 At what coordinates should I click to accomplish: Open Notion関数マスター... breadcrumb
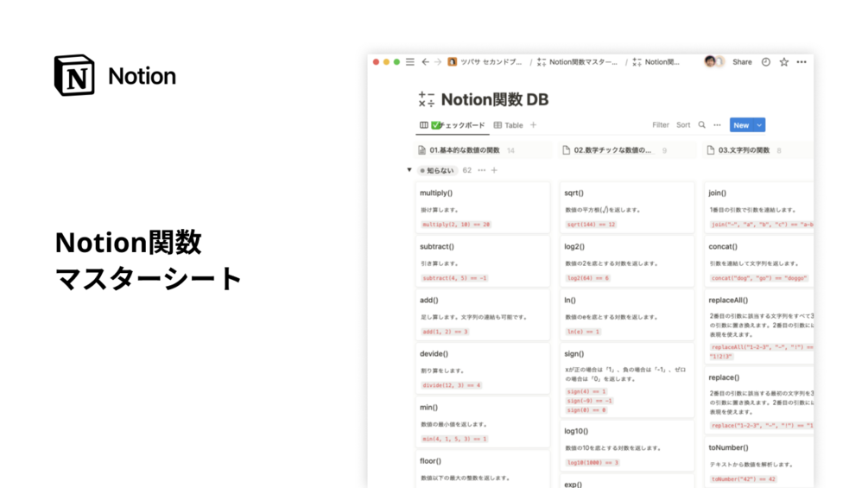pyautogui.click(x=583, y=62)
